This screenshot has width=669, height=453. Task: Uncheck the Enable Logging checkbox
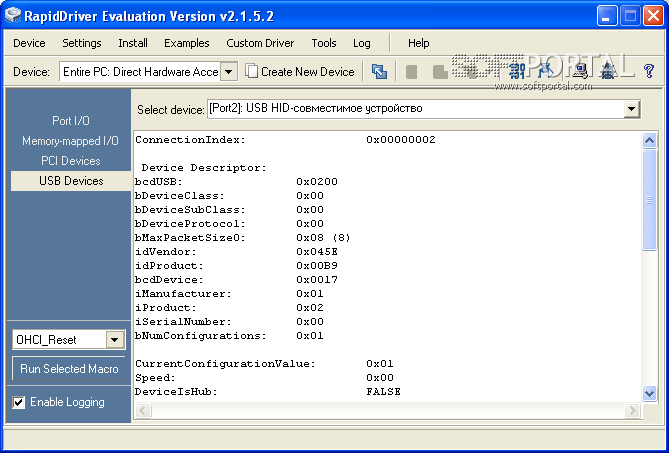(19, 402)
